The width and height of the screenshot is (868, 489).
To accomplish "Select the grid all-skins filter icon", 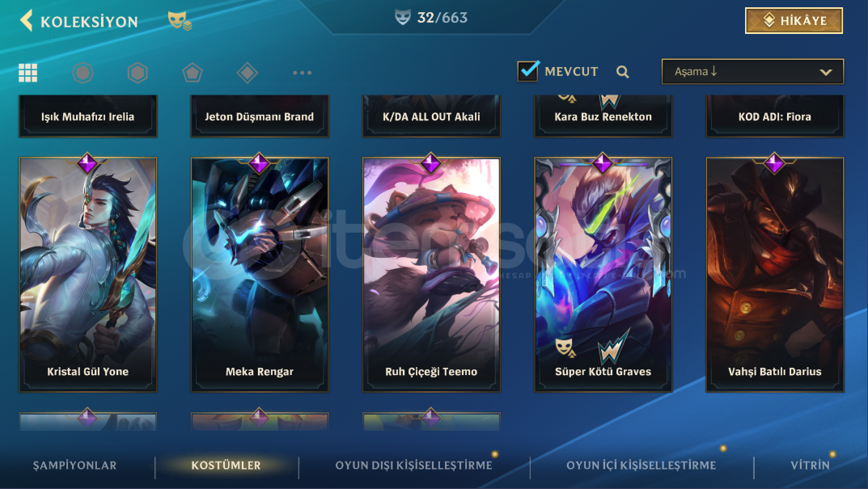I will click(x=28, y=73).
